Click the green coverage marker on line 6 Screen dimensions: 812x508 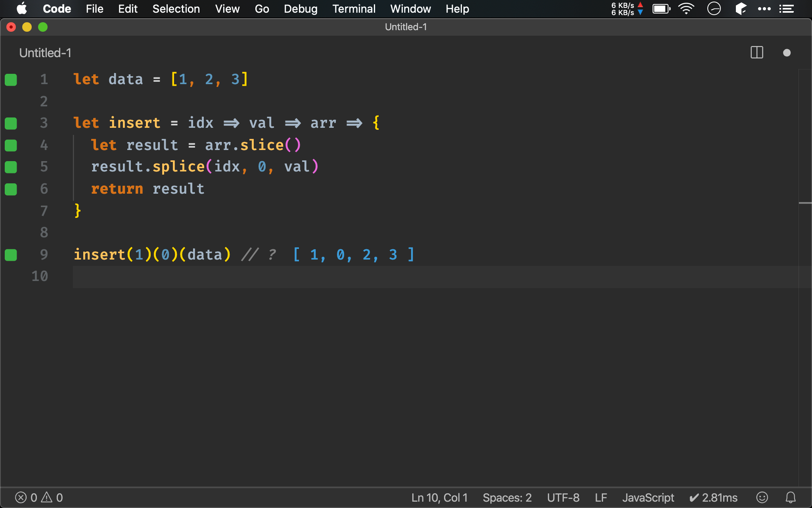click(x=11, y=189)
